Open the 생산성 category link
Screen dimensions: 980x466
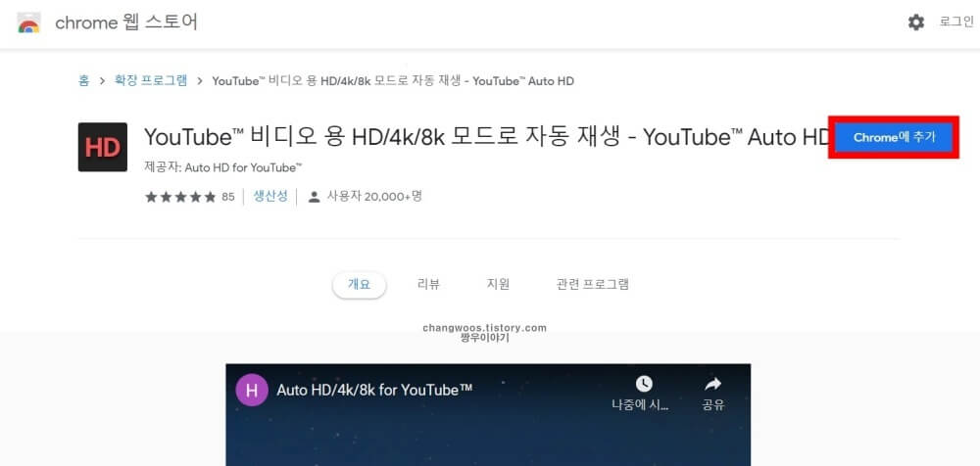tap(270, 196)
